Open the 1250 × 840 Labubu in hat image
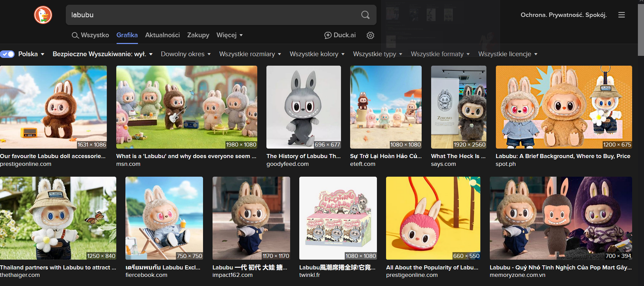 58,218
